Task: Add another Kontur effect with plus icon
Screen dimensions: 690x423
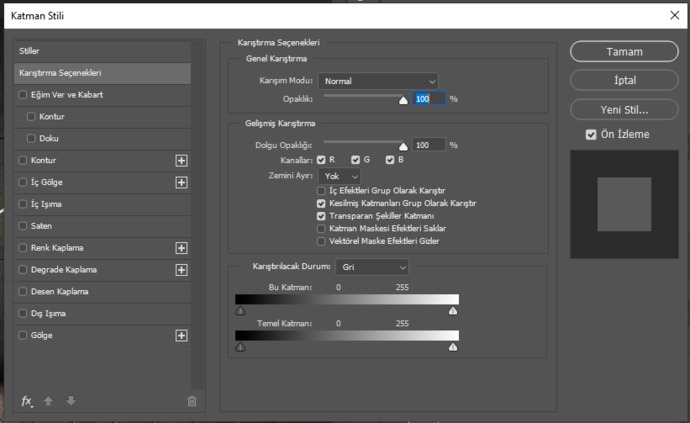Action: point(181,161)
